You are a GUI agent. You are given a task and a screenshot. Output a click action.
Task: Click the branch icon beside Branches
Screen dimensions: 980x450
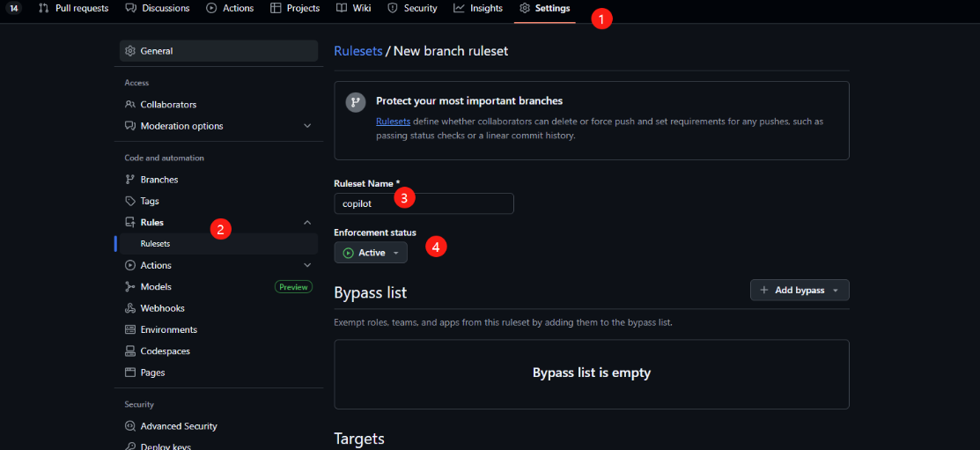130,180
